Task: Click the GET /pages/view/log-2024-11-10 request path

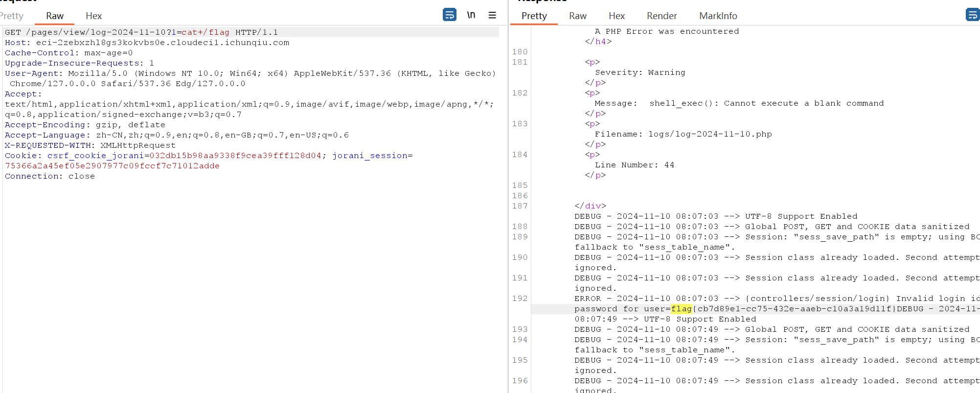Action: point(86,32)
